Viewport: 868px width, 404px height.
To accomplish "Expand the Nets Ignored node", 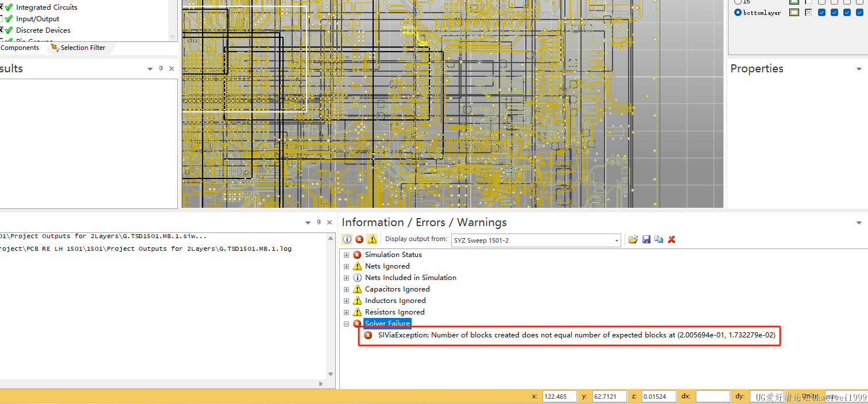I will 346,266.
